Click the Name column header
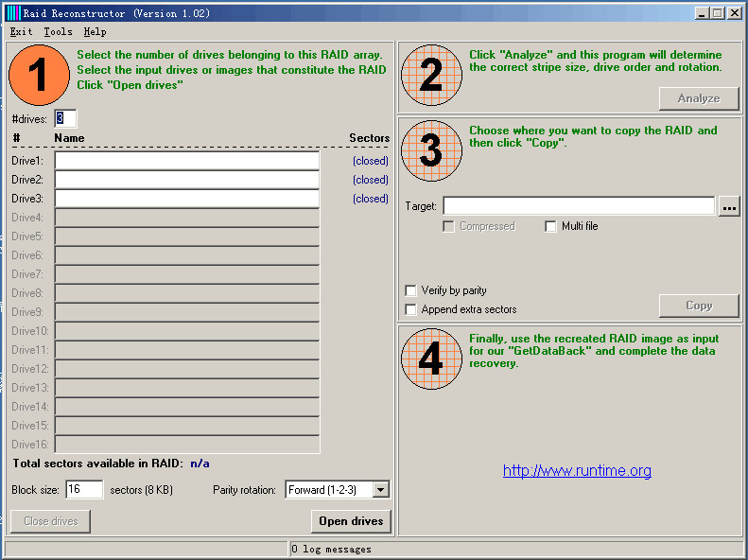Screen dimensions: 748x560 coord(69,138)
